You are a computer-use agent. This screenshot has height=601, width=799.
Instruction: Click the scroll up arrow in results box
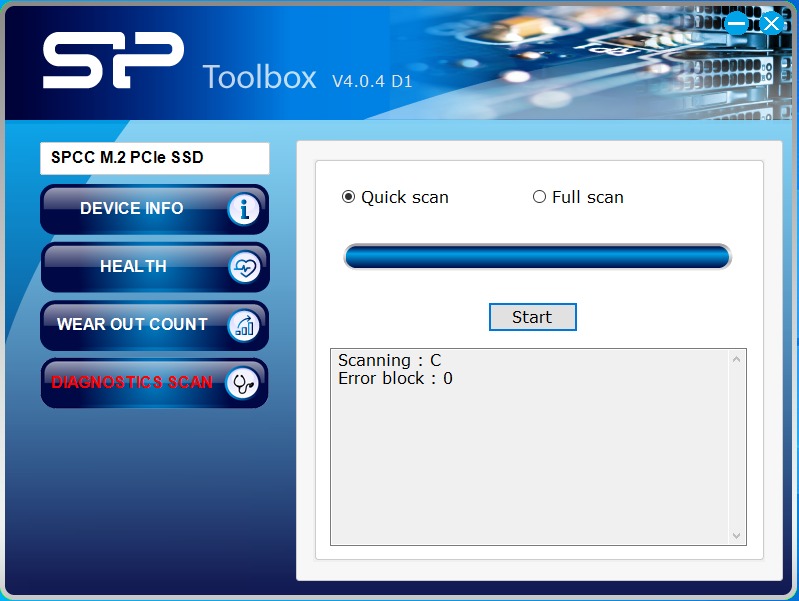point(736,359)
